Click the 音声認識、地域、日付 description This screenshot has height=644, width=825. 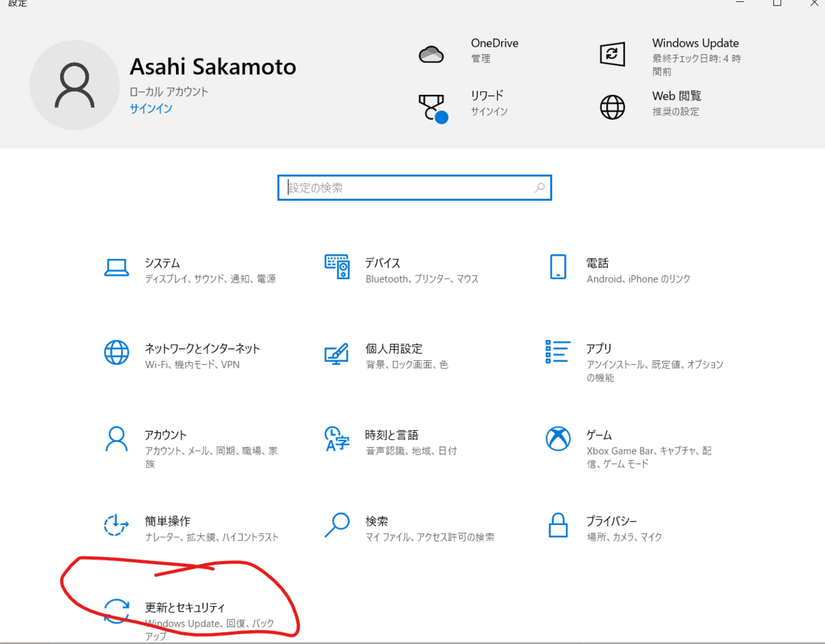coord(411,451)
